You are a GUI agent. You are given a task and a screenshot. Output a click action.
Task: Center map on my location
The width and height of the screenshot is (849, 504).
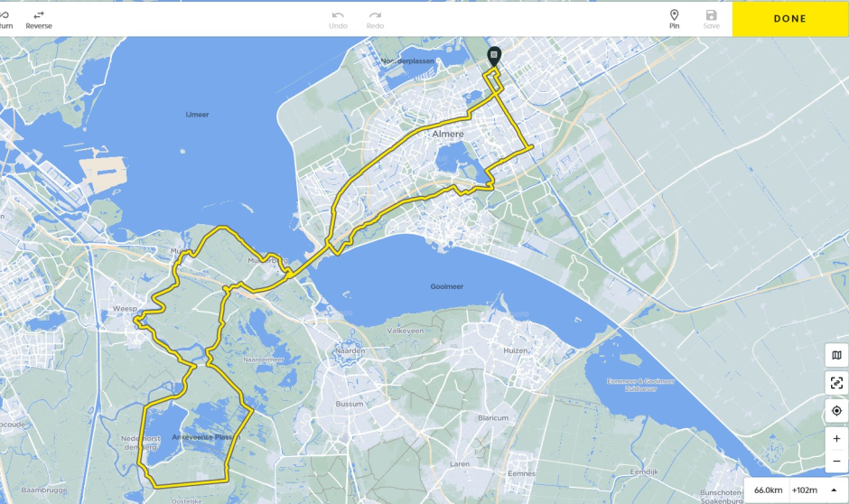[836, 411]
